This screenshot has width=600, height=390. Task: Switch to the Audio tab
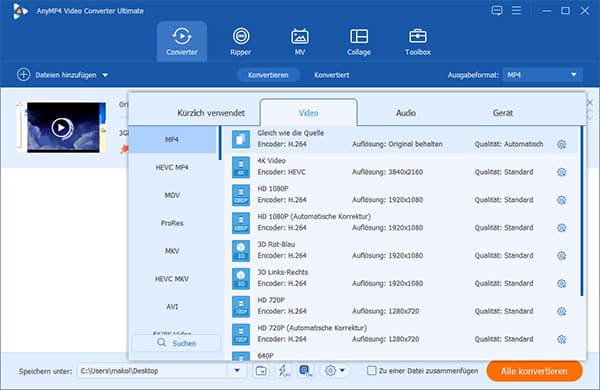click(406, 113)
